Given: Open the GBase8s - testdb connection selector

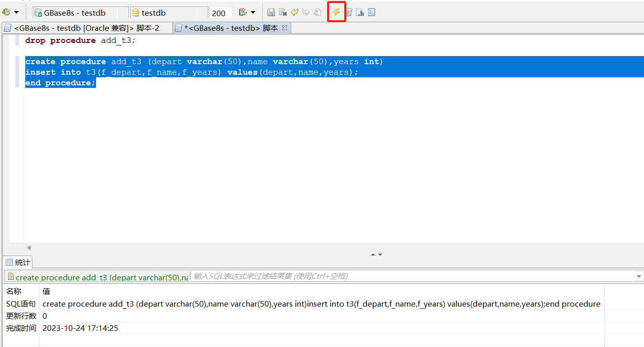Looking at the screenshot, I should pyautogui.click(x=80, y=13).
